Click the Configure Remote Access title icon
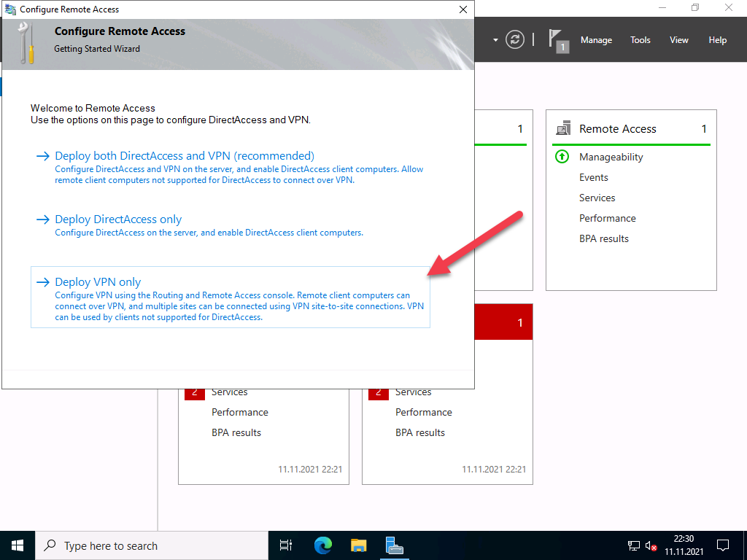 (10, 9)
